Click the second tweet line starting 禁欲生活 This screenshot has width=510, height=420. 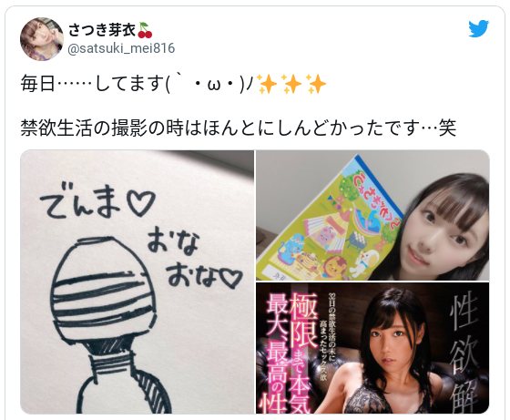(239, 128)
